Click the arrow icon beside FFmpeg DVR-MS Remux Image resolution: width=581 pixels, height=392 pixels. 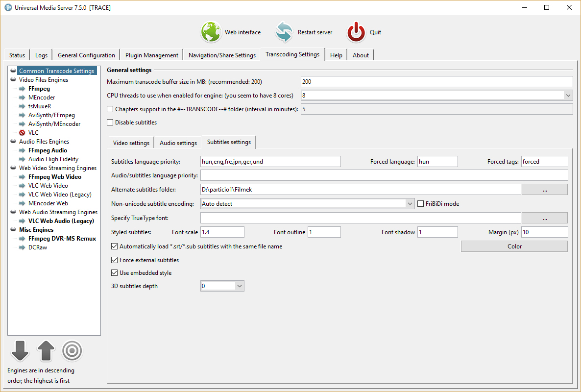[x=22, y=239]
